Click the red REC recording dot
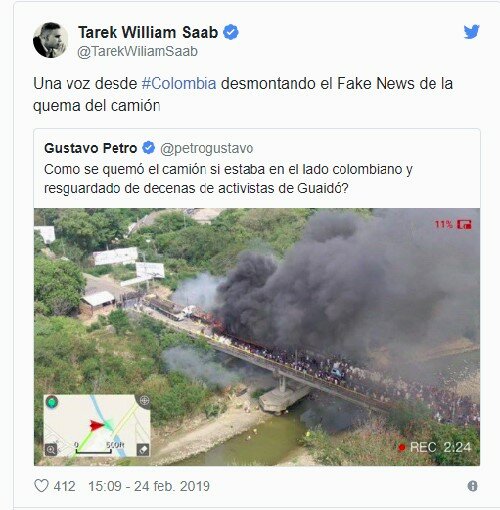Viewport: 500px width, 510px height. [x=402, y=447]
